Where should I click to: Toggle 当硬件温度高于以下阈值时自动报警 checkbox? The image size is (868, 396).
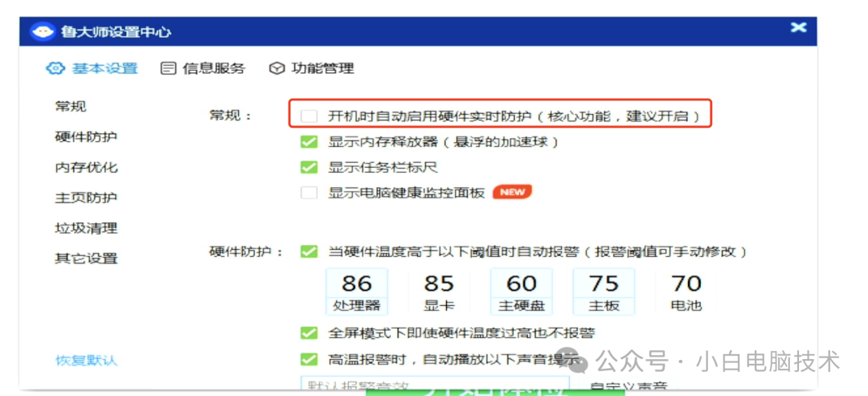309,251
